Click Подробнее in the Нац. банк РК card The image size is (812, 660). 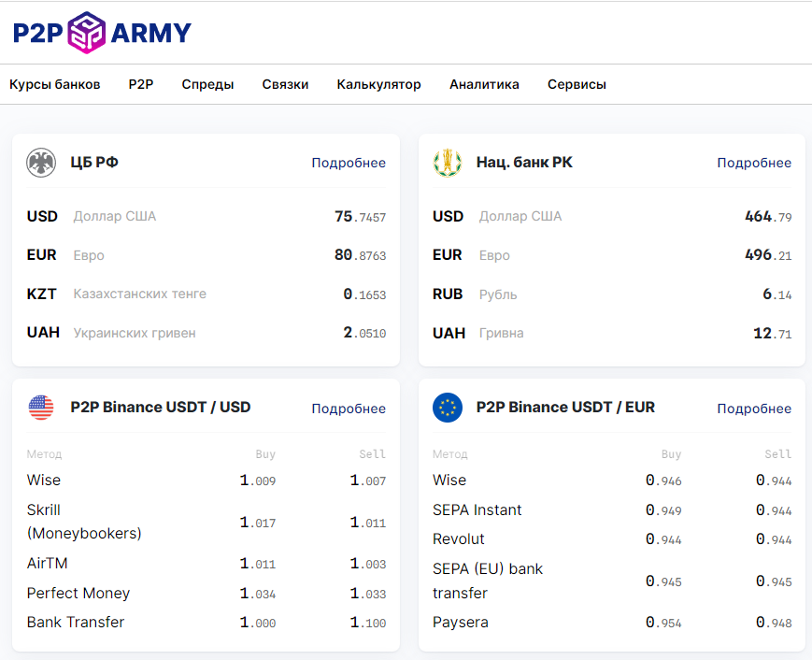coord(754,163)
